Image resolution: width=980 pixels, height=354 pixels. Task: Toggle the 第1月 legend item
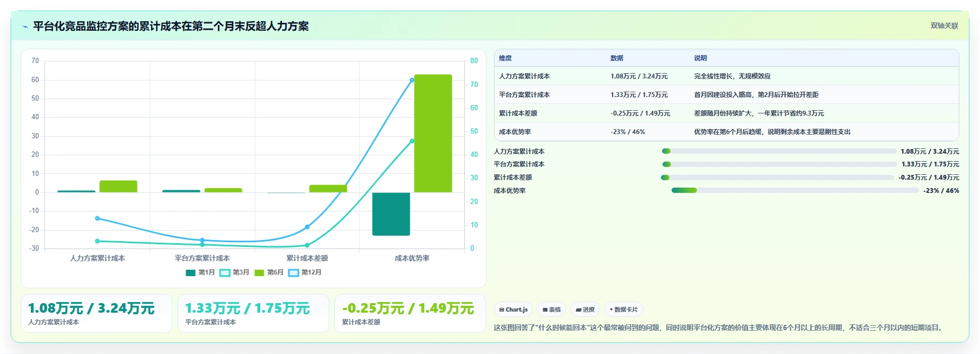[x=200, y=272]
